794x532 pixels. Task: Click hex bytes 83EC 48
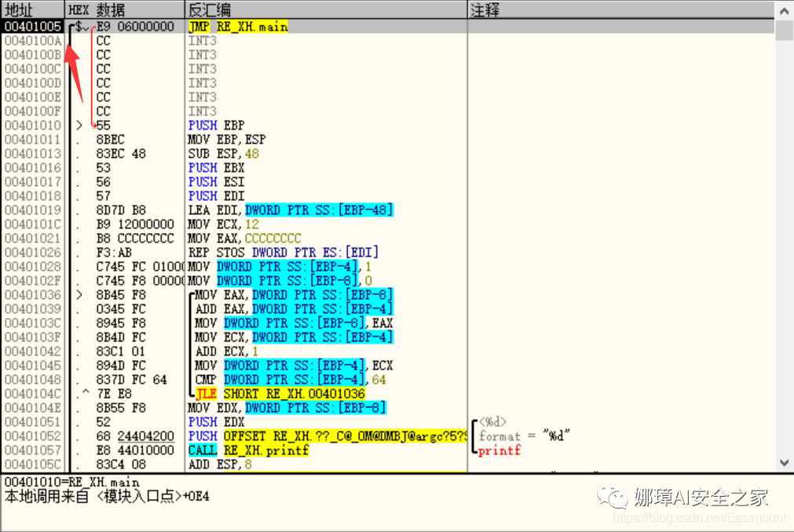click(121, 154)
